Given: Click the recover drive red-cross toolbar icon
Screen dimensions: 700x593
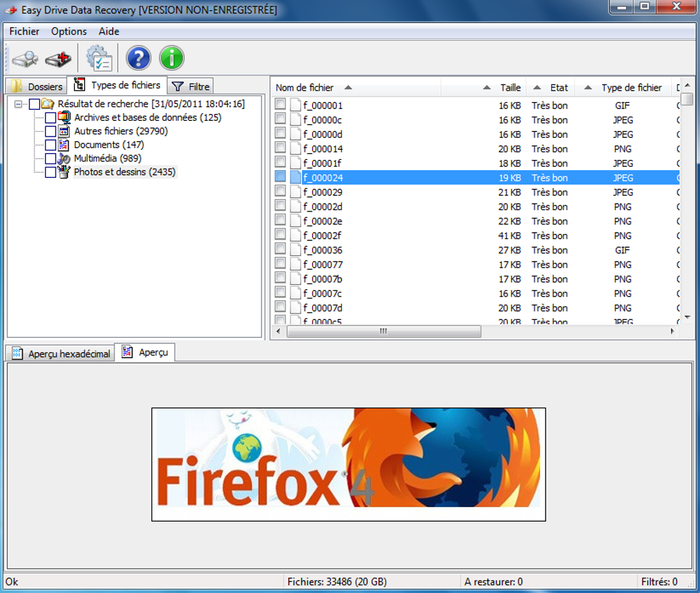Looking at the screenshot, I should tap(58, 58).
